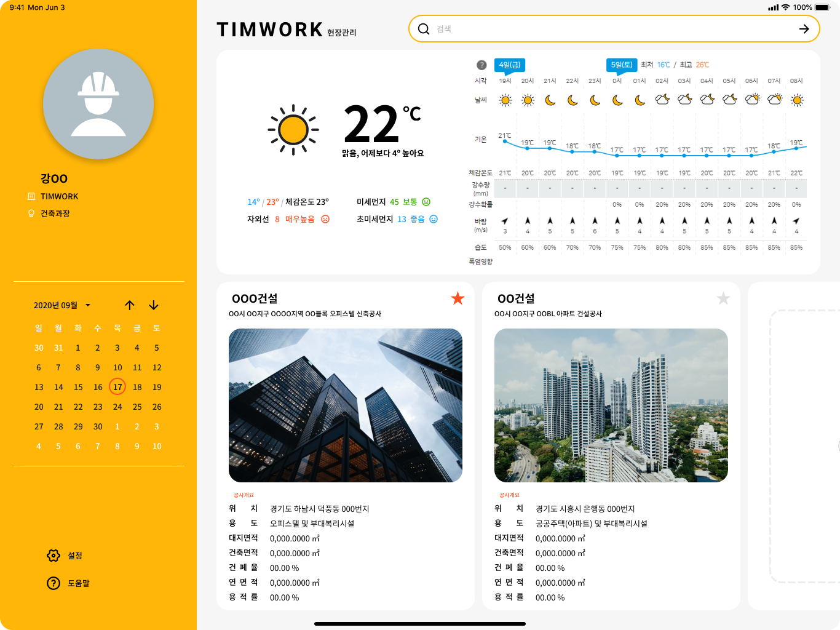
Task: Go to previous month with up arrow
Action: [130, 305]
